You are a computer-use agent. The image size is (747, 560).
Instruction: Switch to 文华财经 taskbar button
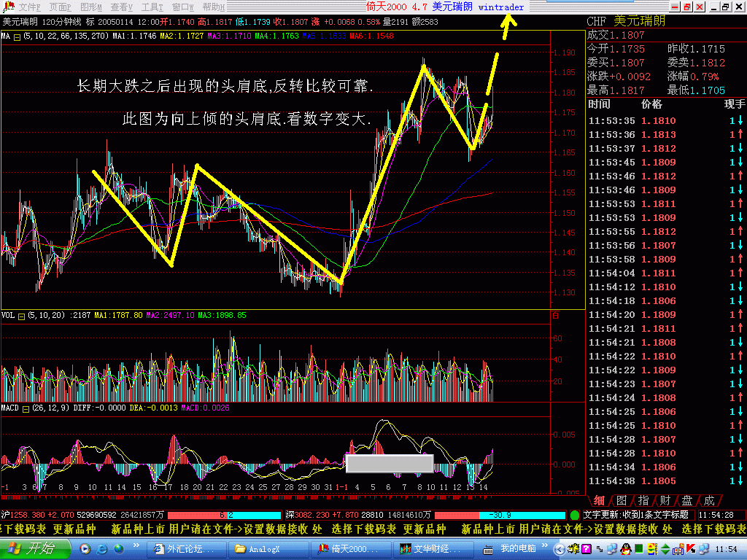[433, 549]
